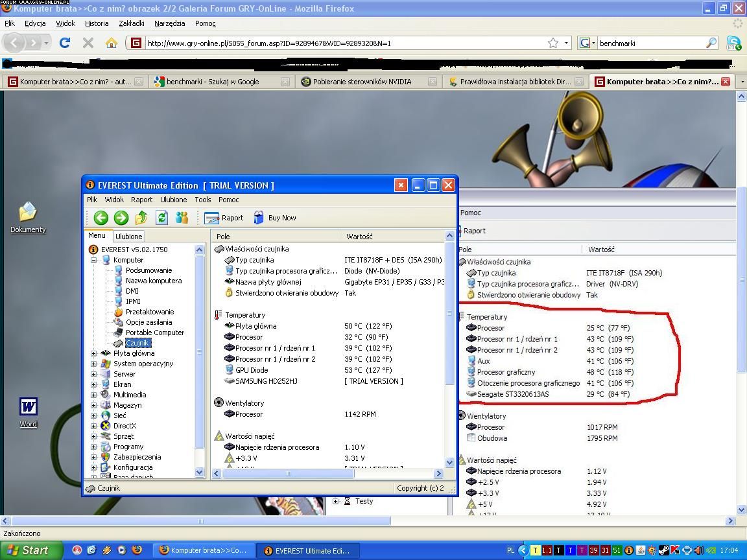The height and width of the screenshot is (560, 747).
Task: Click the green forward arrow in EVEREST toolbar
Action: tap(121, 218)
